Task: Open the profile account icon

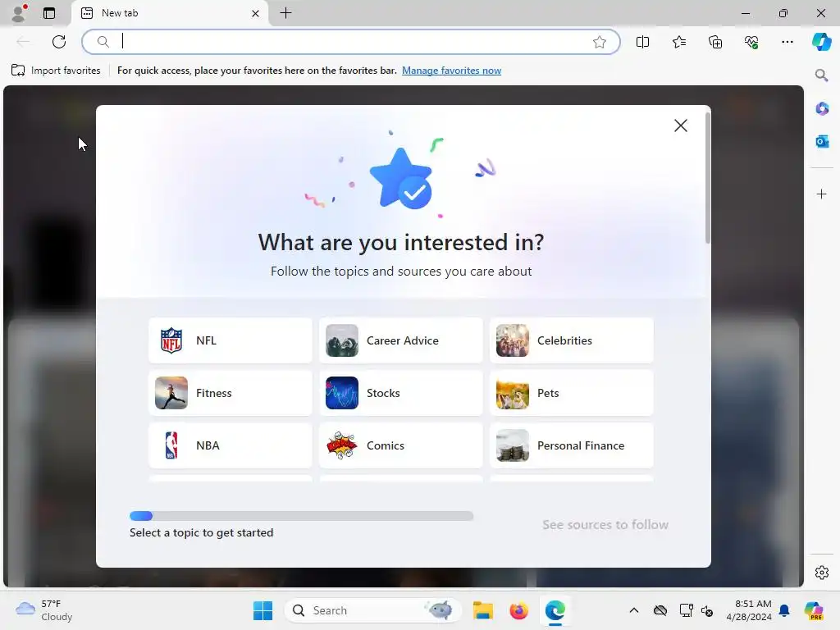Action: [19, 13]
